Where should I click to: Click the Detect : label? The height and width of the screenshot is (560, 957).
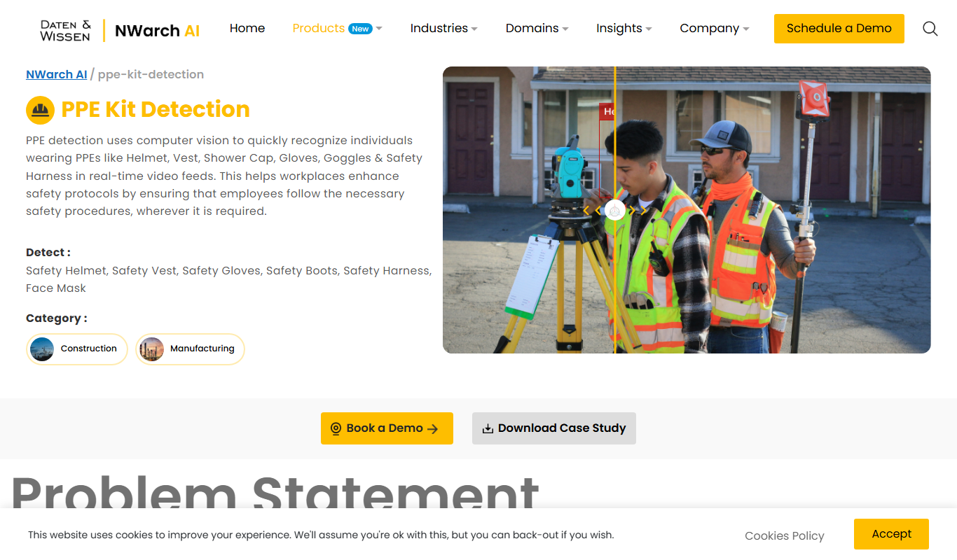tap(48, 253)
